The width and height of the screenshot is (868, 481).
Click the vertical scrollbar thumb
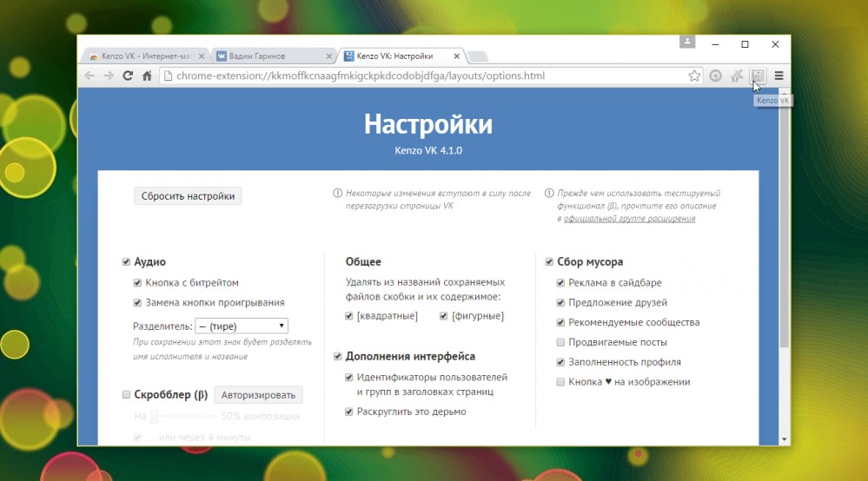[x=785, y=221]
